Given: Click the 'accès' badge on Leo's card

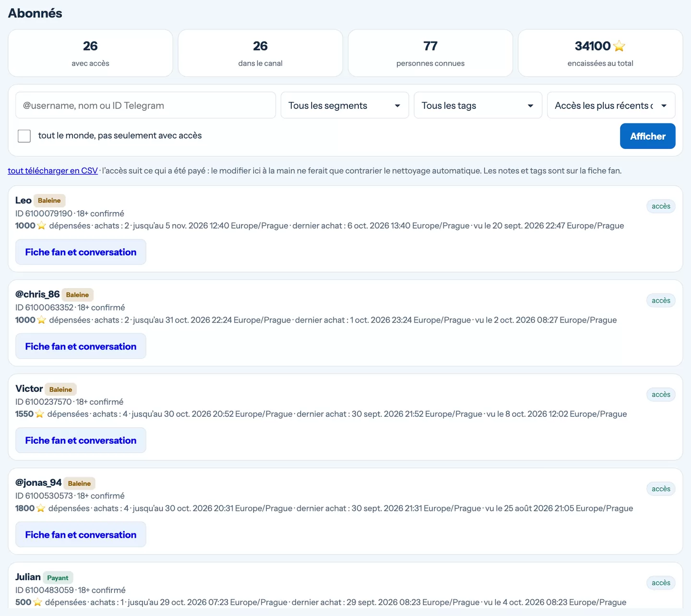Looking at the screenshot, I should click(661, 206).
